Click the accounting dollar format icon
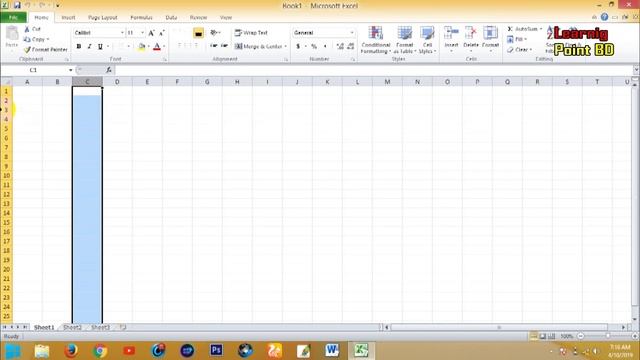The width and height of the screenshot is (640, 360). 298,47
